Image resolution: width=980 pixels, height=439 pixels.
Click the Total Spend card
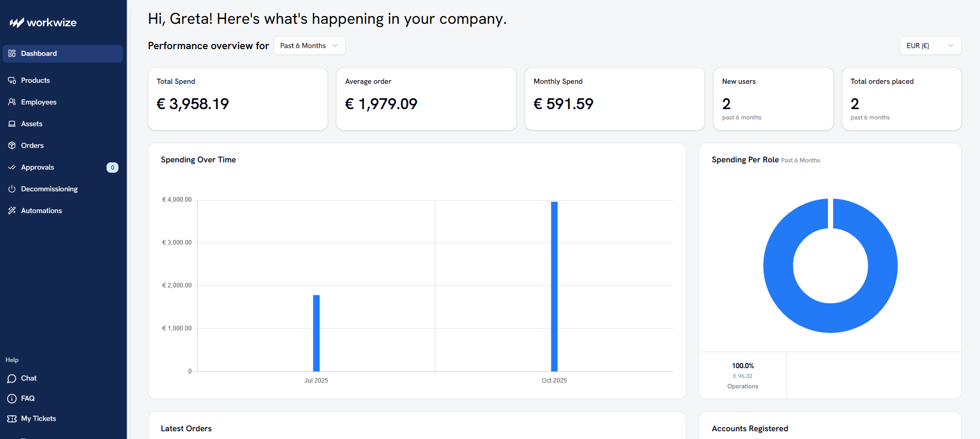(238, 99)
